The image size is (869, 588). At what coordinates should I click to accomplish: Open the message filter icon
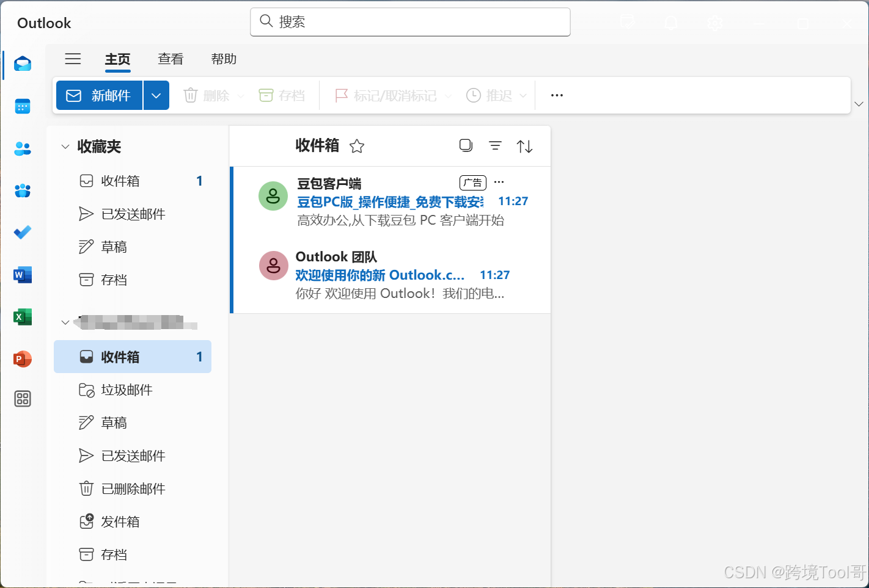point(496,145)
